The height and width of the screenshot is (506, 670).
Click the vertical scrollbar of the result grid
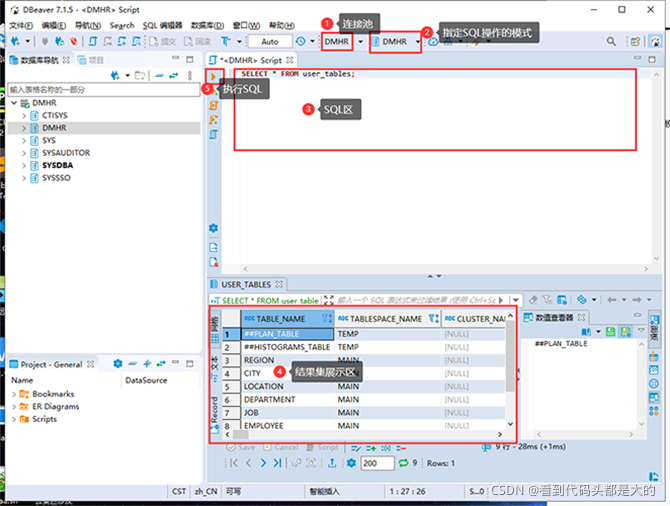(x=510, y=370)
